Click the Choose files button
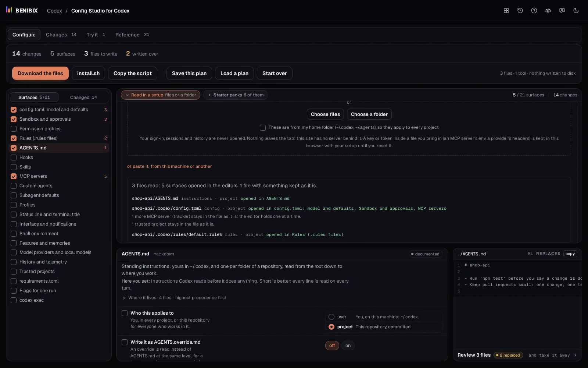Image resolution: width=588 pixels, height=368 pixels. pos(325,114)
